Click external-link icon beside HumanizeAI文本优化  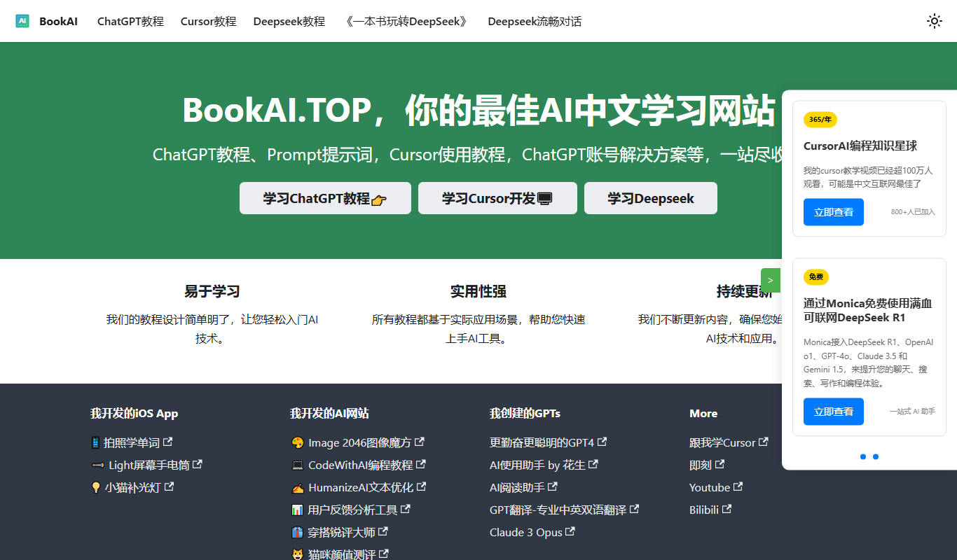422,486
